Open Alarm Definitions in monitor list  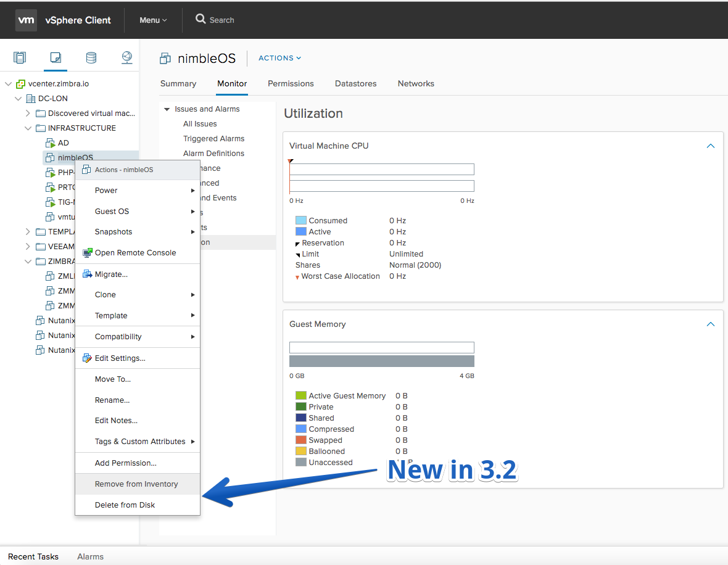[x=213, y=154]
